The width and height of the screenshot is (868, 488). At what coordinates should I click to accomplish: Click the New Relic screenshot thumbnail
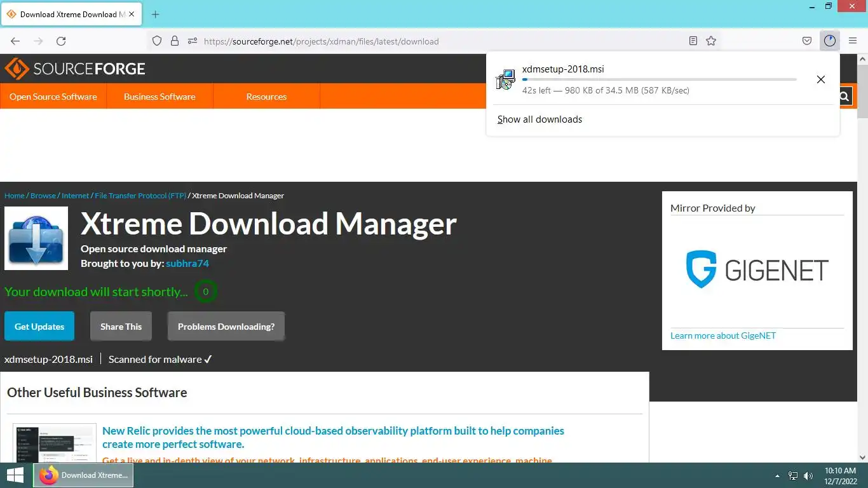coord(55,444)
